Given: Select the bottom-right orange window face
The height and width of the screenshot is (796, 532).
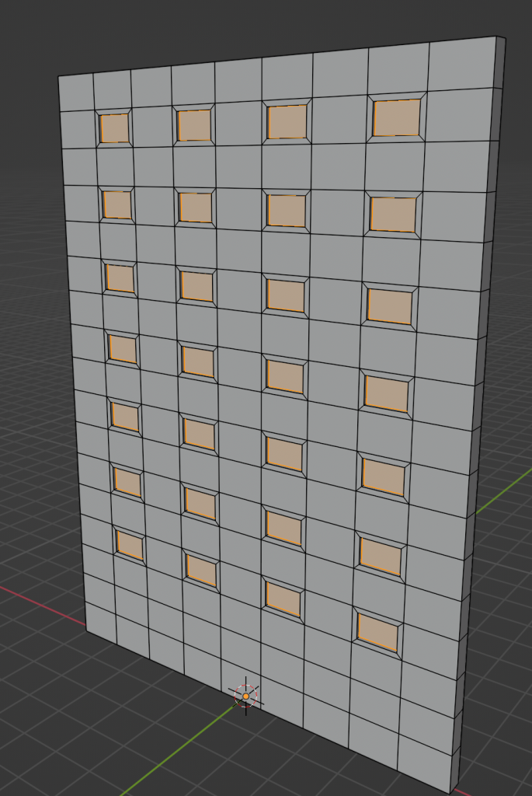Looking at the screenshot, I should [x=378, y=633].
